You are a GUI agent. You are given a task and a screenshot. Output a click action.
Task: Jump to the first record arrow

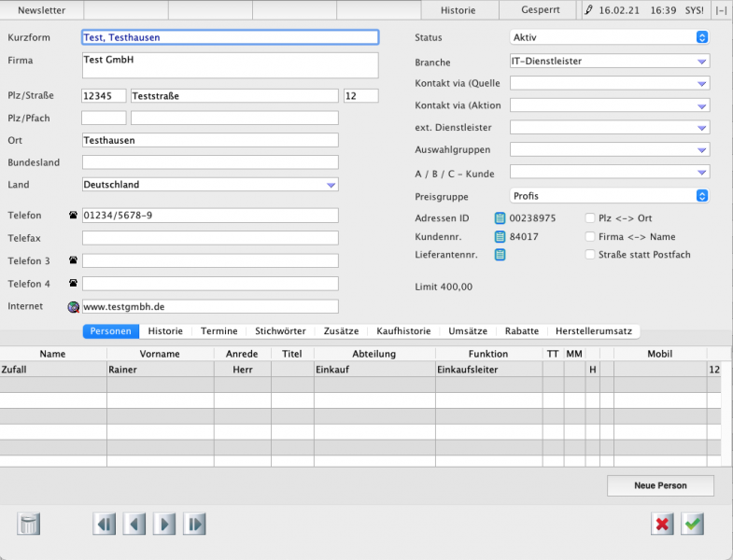point(104,524)
